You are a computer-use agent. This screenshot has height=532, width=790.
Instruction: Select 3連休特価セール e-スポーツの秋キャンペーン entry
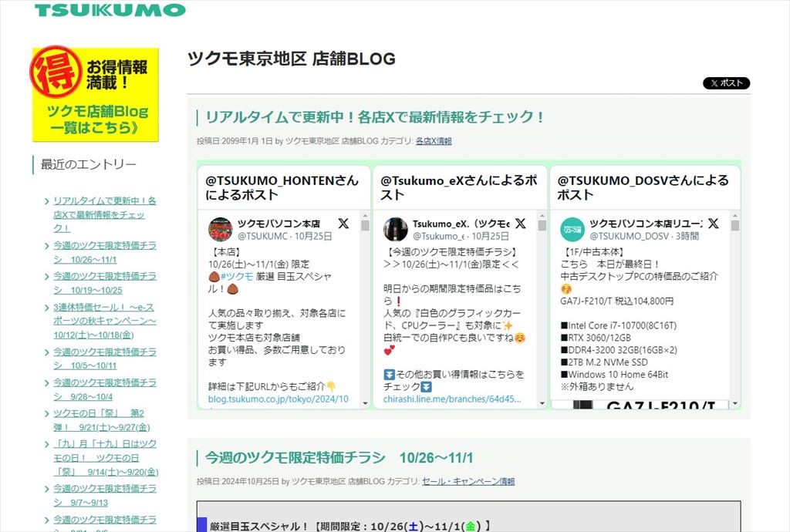coord(104,321)
